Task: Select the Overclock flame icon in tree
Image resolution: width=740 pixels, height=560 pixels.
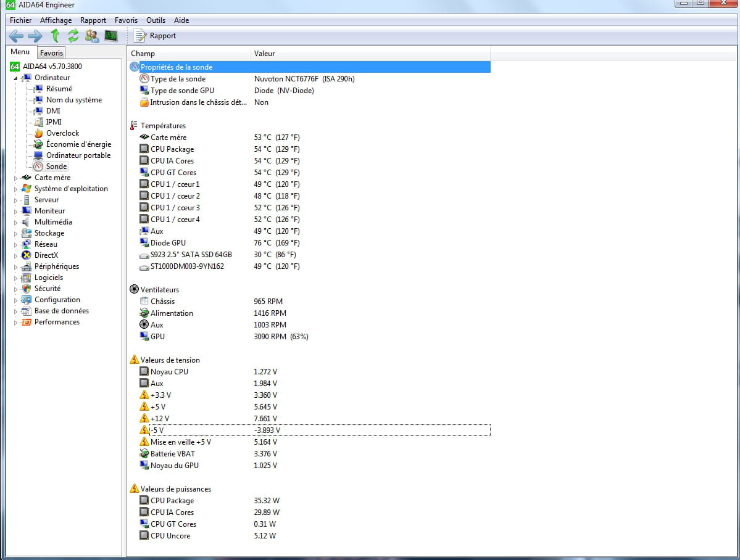Action: click(x=39, y=133)
